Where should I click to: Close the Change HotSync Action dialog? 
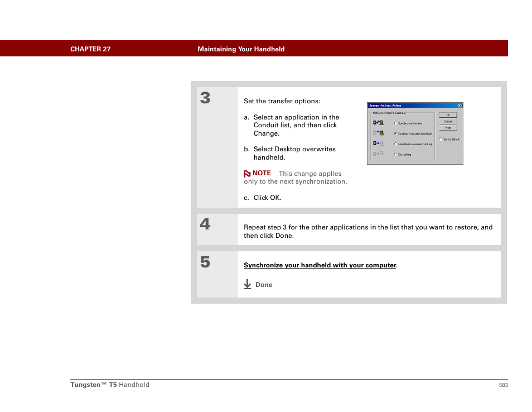pos(461,106)
